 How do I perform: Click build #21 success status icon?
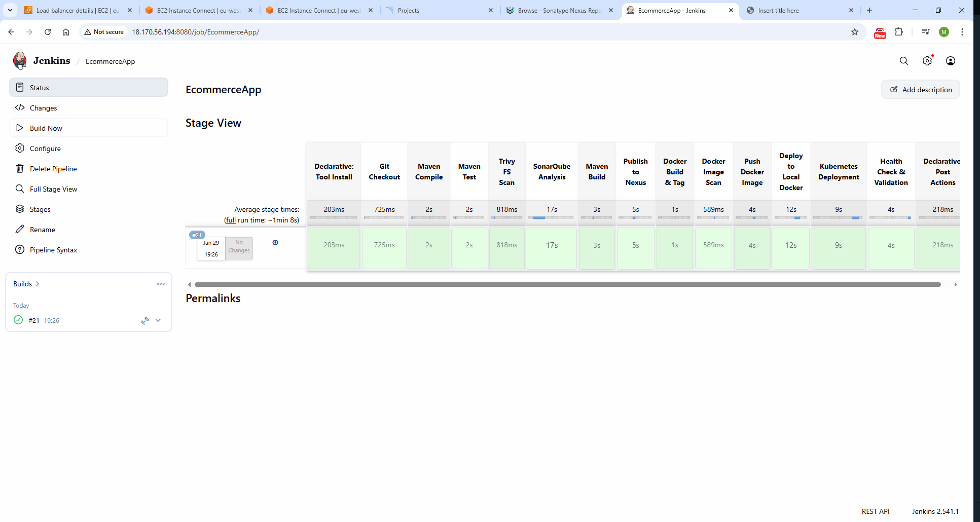coord(18,320)
